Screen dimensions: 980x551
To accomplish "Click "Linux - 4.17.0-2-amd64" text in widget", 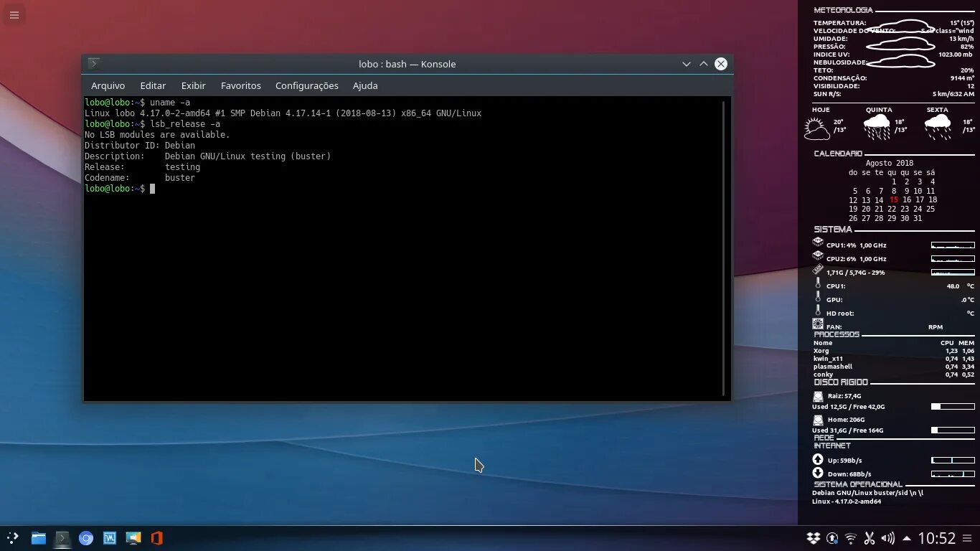I will pos(847,501).
